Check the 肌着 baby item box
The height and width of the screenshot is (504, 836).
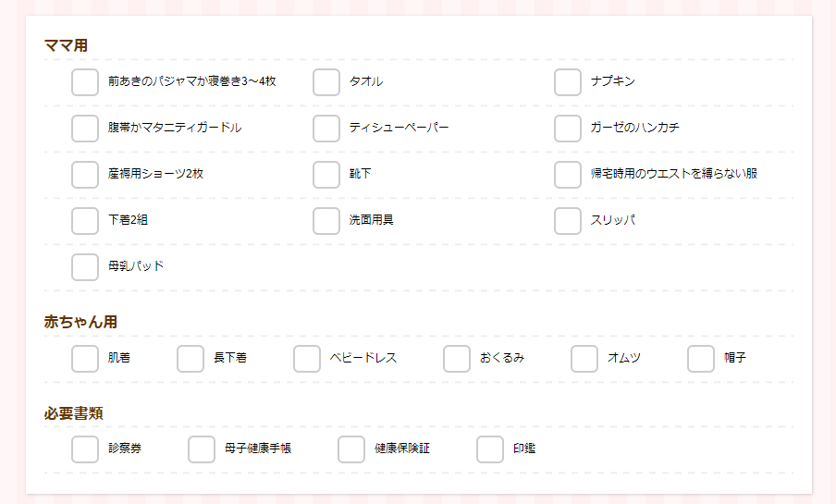[85, 359]
